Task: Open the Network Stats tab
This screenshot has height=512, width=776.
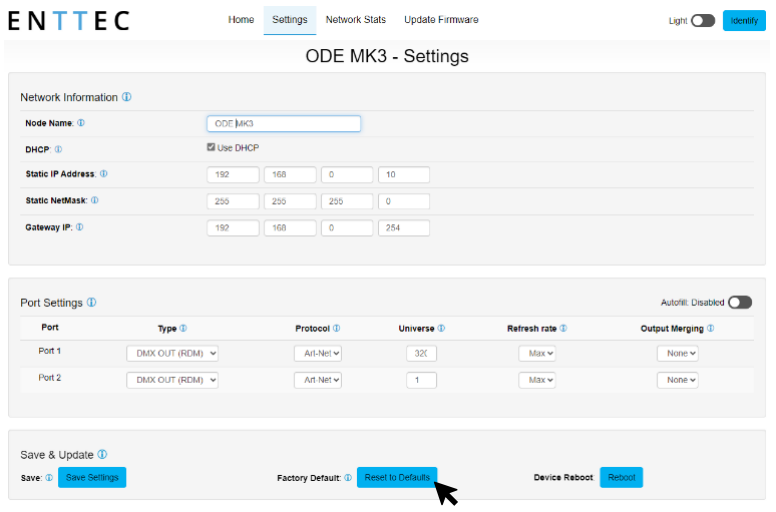Action: click(x=355, y=20)
